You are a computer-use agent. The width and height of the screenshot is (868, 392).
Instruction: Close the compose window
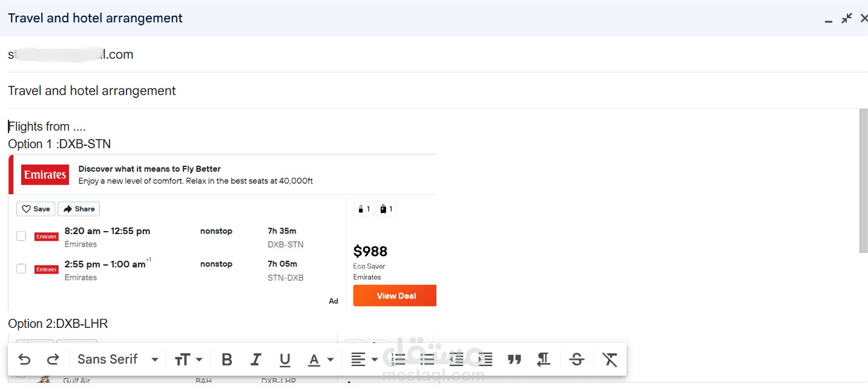point(864,18)
